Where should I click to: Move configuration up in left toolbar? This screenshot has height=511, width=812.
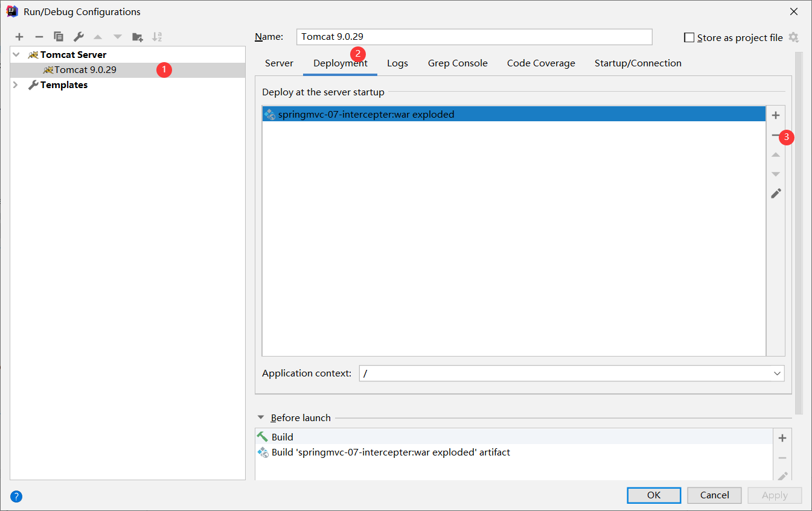click(98, 37)
